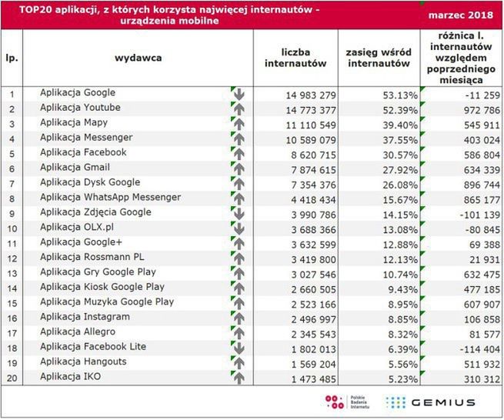Select the 'Aplikacja Google+' row name
Viewport: 504px width, 420px height.
pos(81,242)
